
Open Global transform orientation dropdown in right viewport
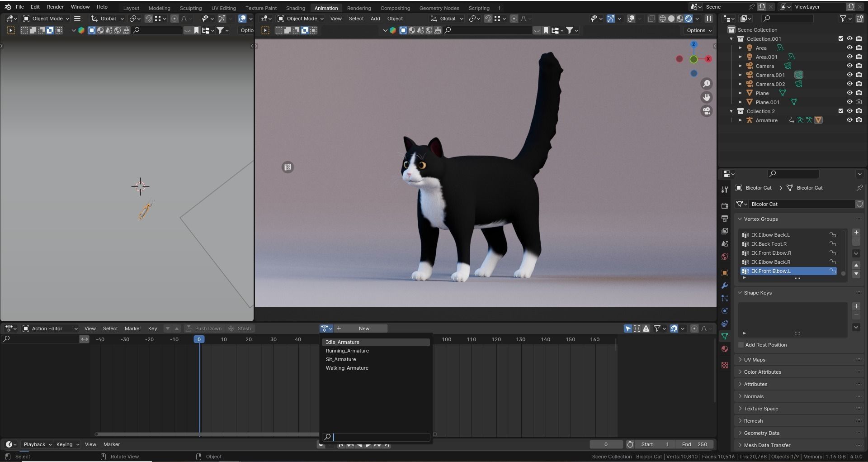coord(447,19)
